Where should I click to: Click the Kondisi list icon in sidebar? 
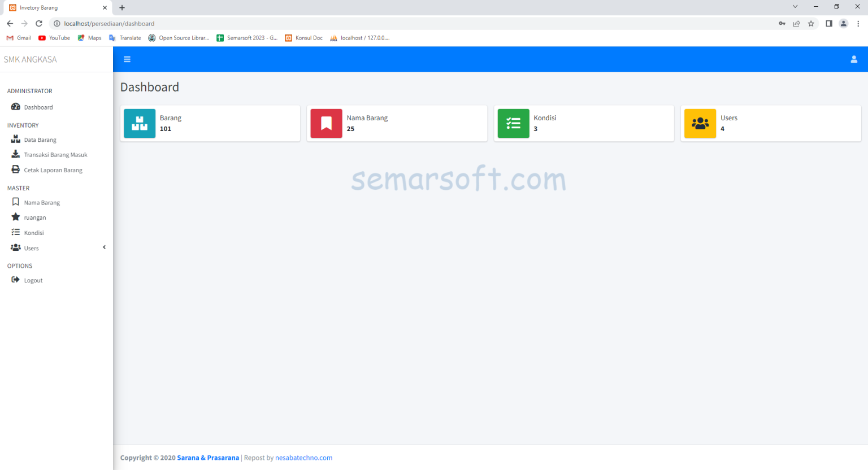[x=15, y=232]
